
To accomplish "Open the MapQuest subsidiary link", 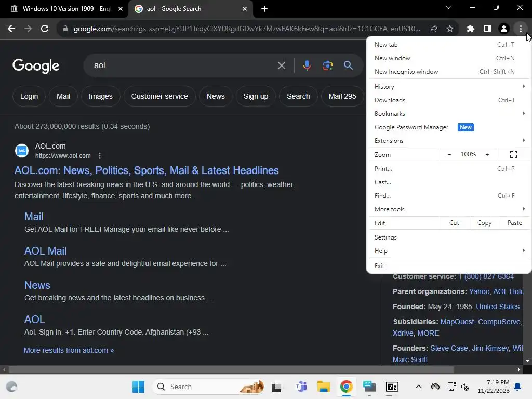I will point(457,322).
